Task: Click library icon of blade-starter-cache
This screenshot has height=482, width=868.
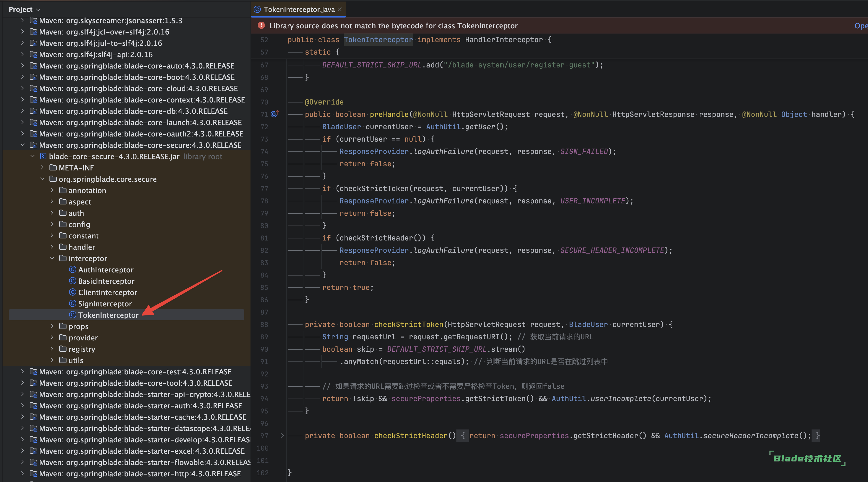Action: click(33, 417)
